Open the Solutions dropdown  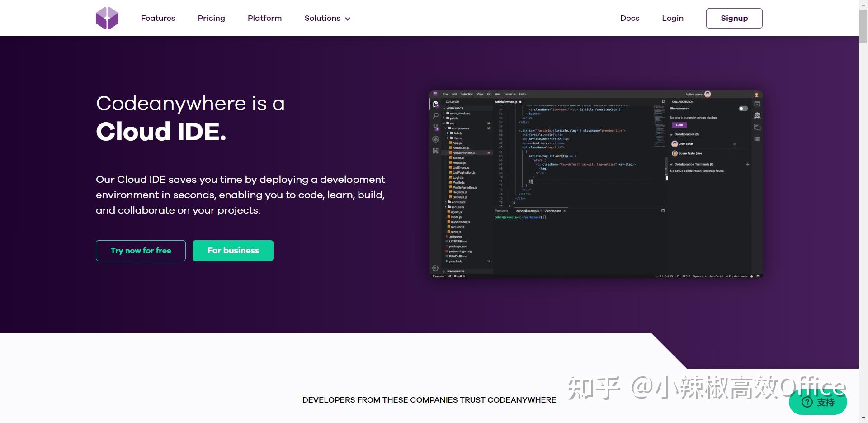coord(327,18)
